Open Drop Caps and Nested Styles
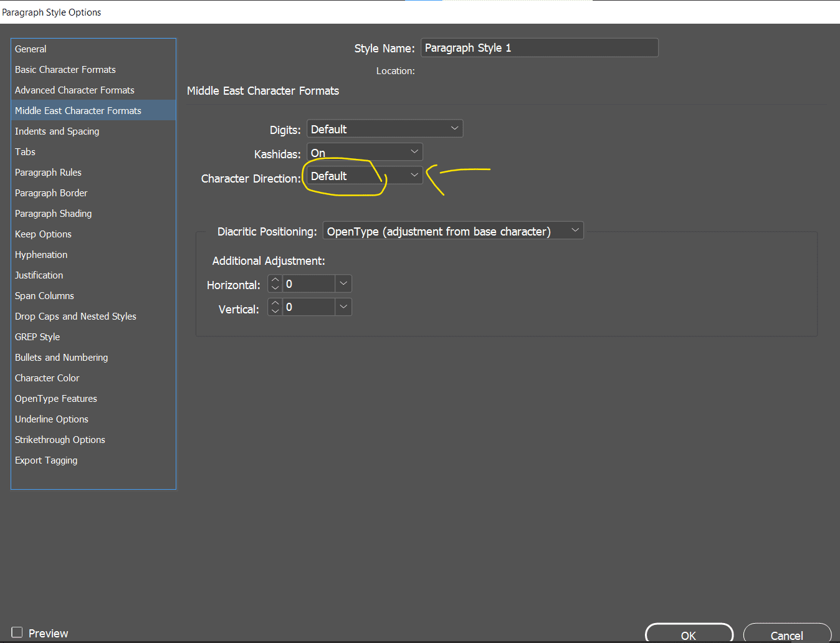Image resolution: width=840 pixels, height=643 pixels. point(93,316)
